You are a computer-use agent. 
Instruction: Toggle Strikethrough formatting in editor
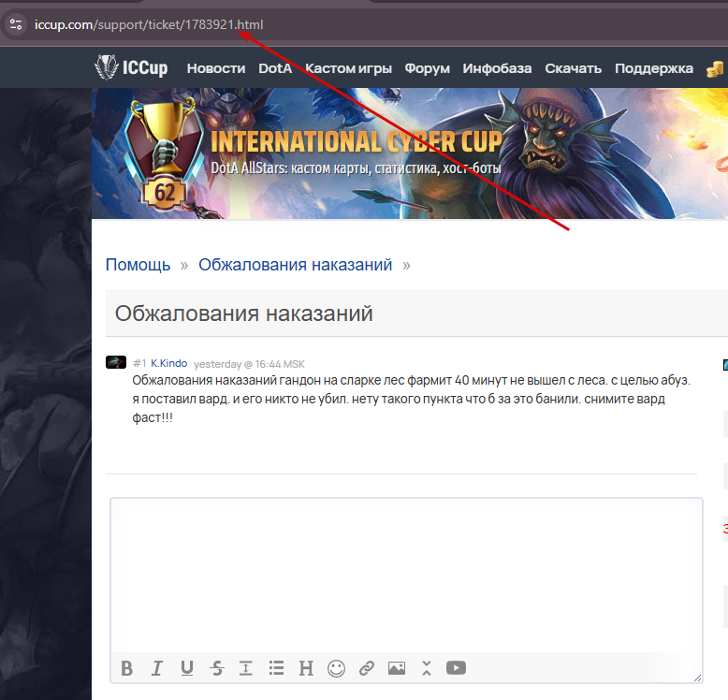(217, 668)
